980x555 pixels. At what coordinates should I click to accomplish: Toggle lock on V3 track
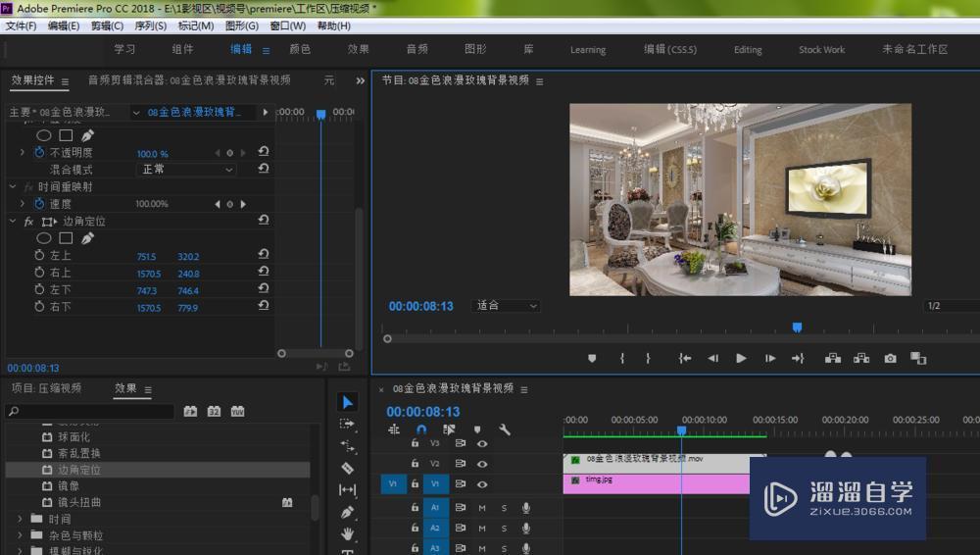[x=415, y=443]
